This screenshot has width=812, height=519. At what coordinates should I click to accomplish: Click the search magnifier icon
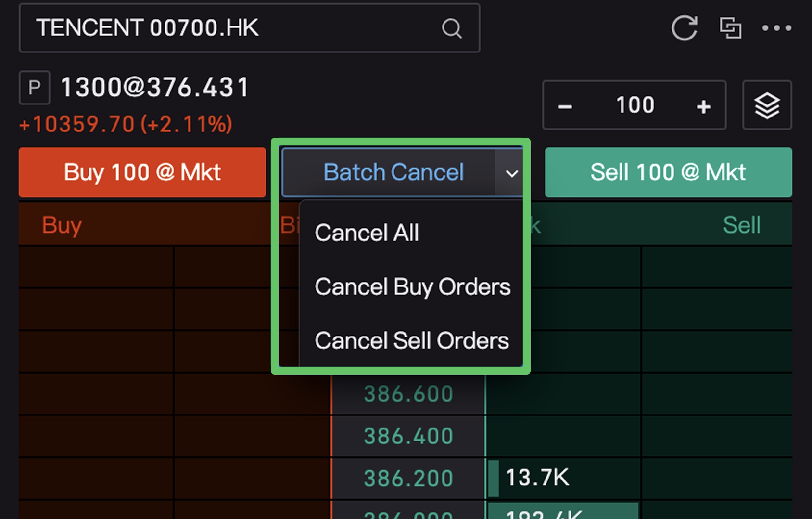452,28
